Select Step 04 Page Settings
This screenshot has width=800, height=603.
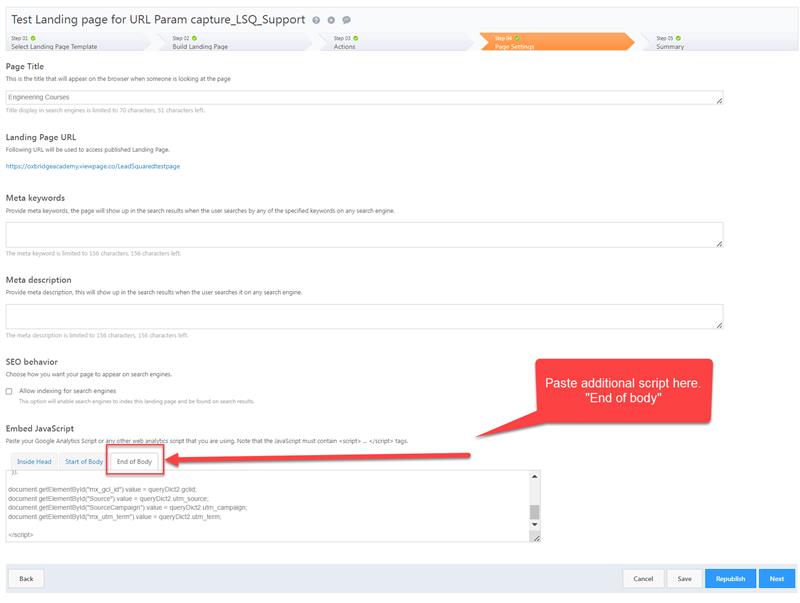tap(557, 42)
